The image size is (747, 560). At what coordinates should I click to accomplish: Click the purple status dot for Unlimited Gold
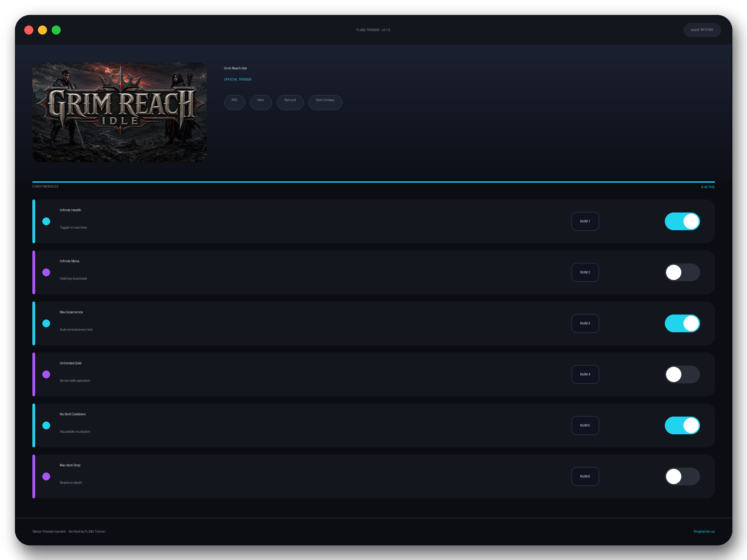click(46, 374)
